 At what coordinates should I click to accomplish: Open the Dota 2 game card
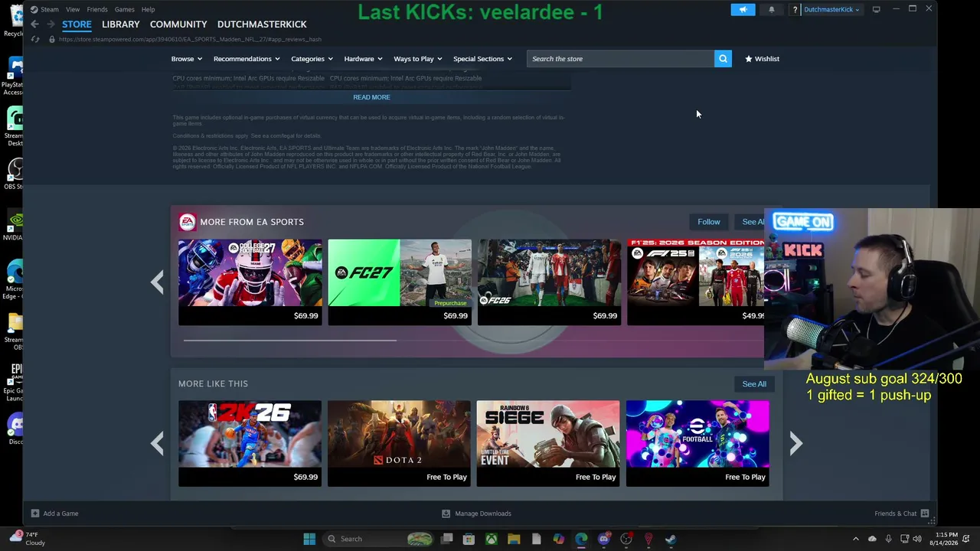[400, 443]
